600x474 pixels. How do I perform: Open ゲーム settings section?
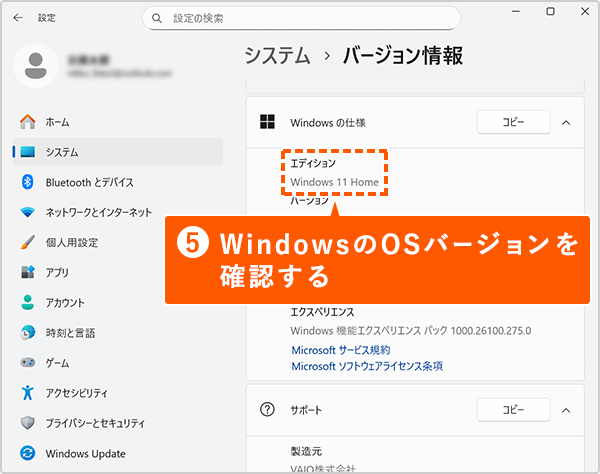(57, 362)
